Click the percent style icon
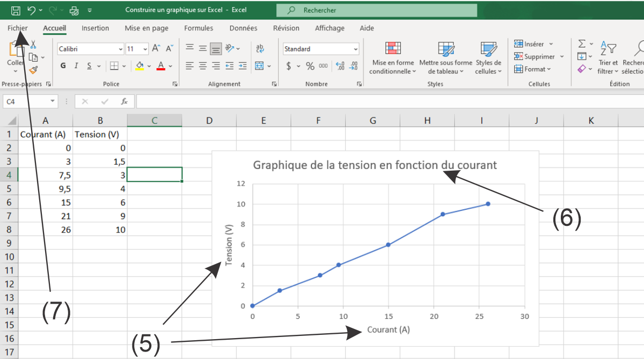 310,66
